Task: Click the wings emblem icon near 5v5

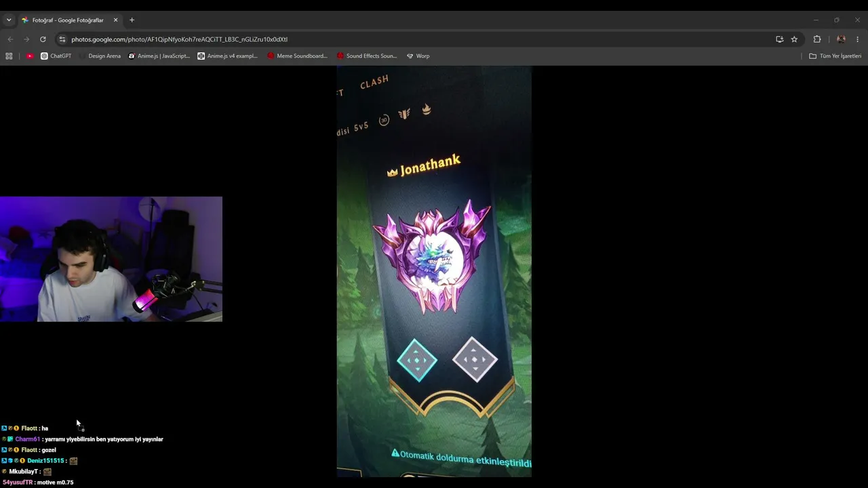Action: tap(404, 114)
